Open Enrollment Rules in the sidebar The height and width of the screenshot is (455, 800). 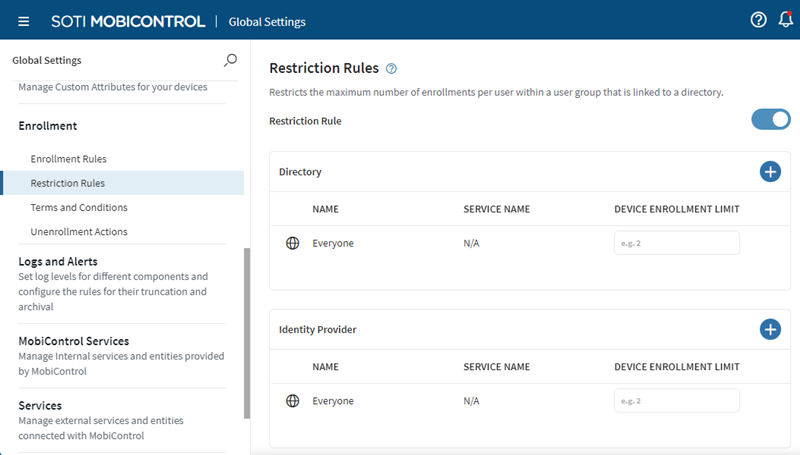point(68,159)
